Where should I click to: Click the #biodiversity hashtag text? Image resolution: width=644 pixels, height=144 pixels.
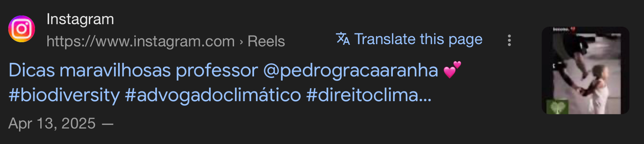pyautogui.click(x=64, y=95)
